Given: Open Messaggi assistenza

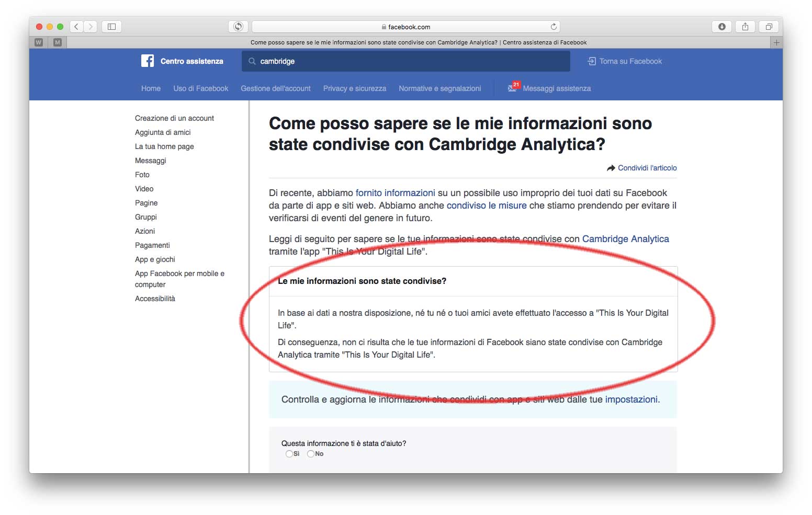Looking at the screenshot, I should 557,88.
